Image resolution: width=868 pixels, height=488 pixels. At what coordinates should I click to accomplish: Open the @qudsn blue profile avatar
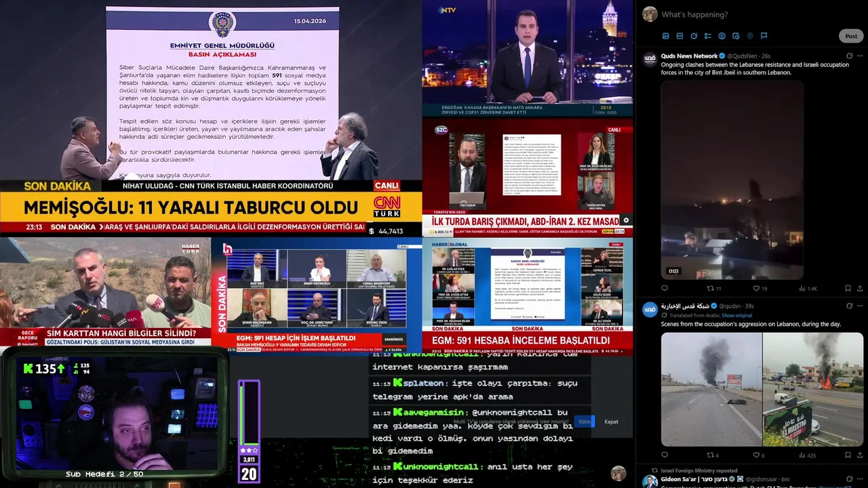650,309
